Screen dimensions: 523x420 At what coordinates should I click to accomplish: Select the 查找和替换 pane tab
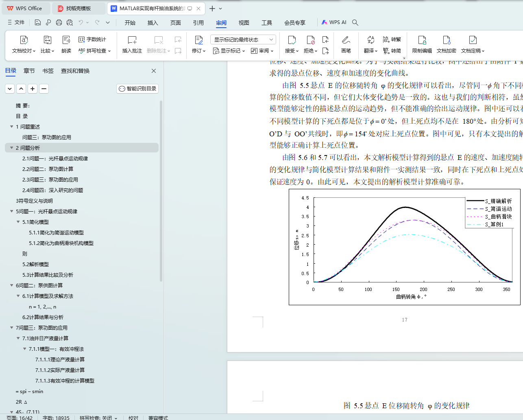pyautogui.click(x=75, y=71)
